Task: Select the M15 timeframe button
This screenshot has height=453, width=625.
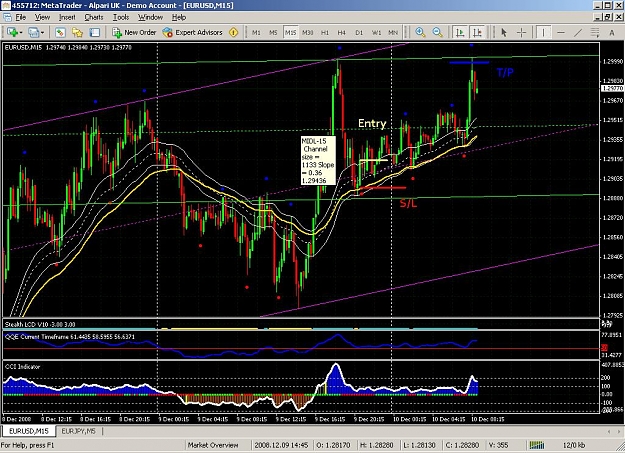Action: click(x=290, y=33)
